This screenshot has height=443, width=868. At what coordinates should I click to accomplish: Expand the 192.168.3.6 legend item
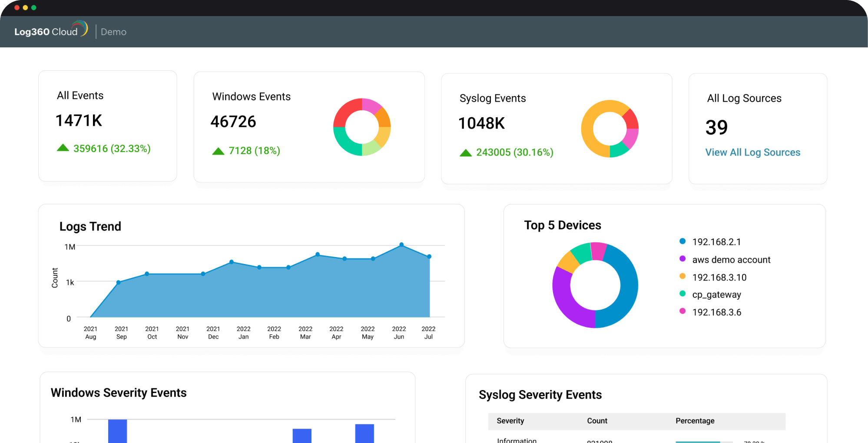[717, 312]
